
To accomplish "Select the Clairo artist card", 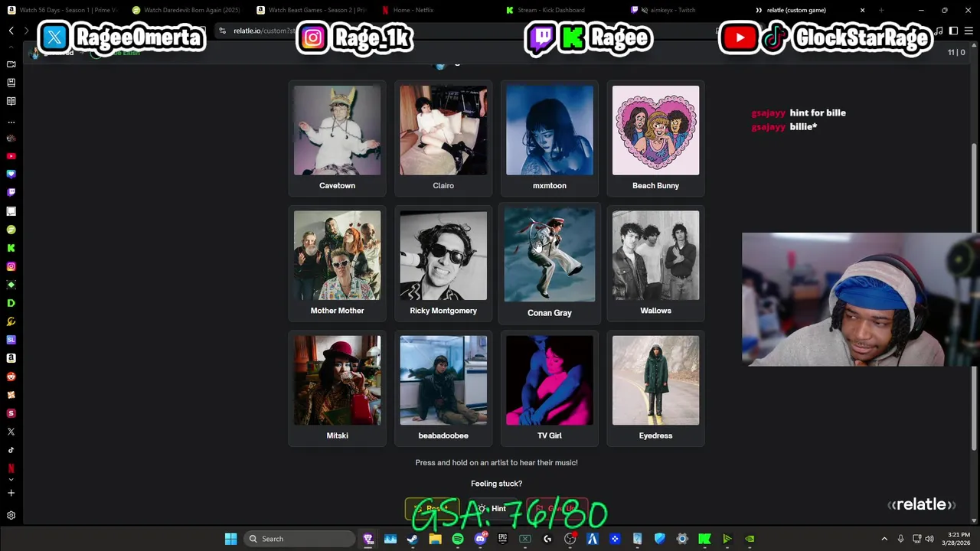I will 443,139.
